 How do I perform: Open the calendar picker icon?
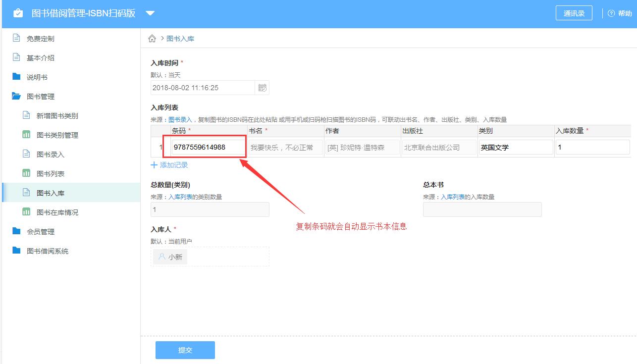coord(263,88)
